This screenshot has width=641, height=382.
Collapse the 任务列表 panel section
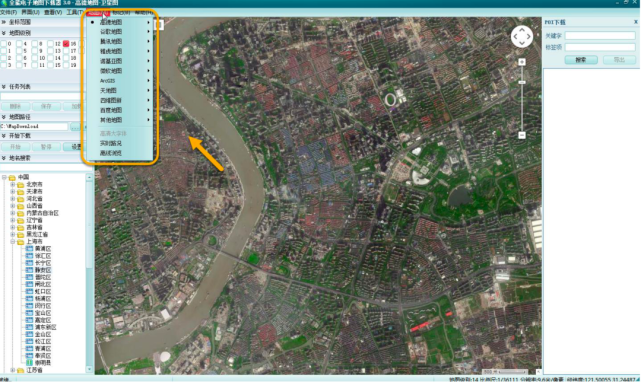pos(4,87)
